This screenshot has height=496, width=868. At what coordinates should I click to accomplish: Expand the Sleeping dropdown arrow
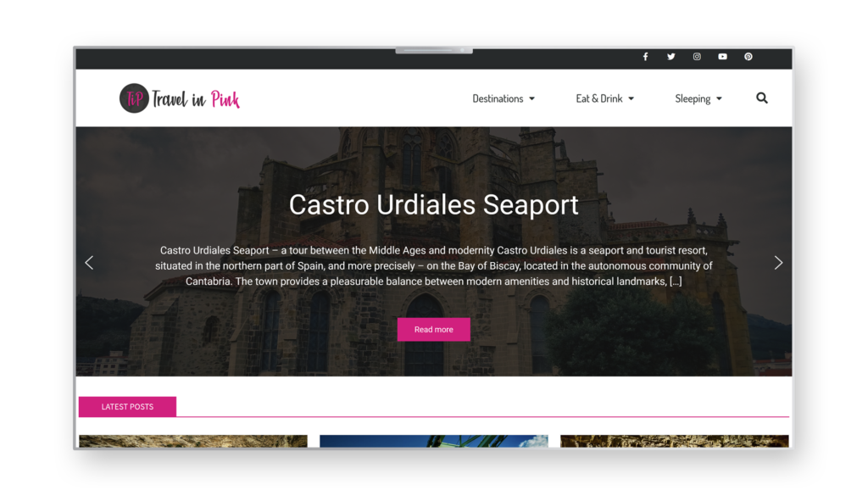719,99
